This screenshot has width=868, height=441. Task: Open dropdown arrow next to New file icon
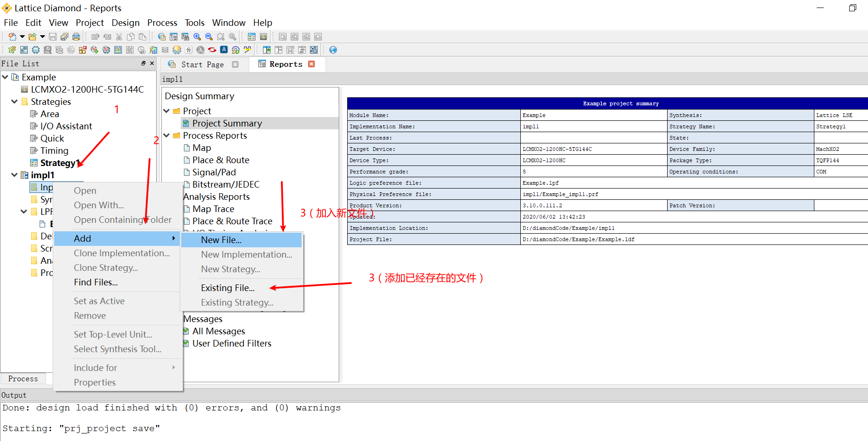click(x=22, y=37)
